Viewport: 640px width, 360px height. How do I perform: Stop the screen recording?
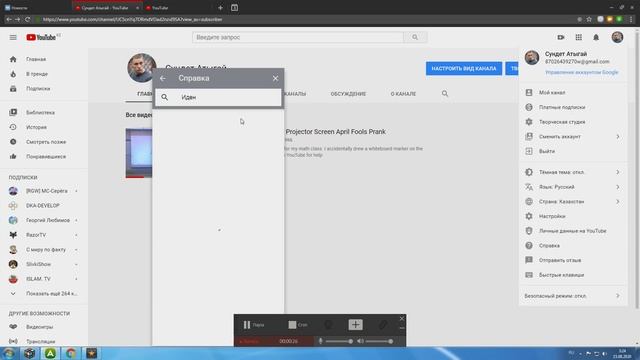[x=298, y=325]
